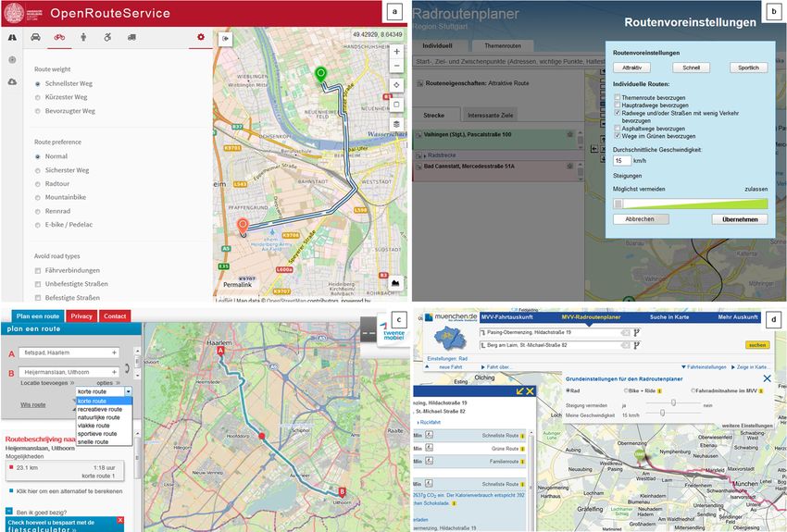Screen dimensions: 787x532
Task: Swap A and B locations arrow icon
Action: coord(128,368)
